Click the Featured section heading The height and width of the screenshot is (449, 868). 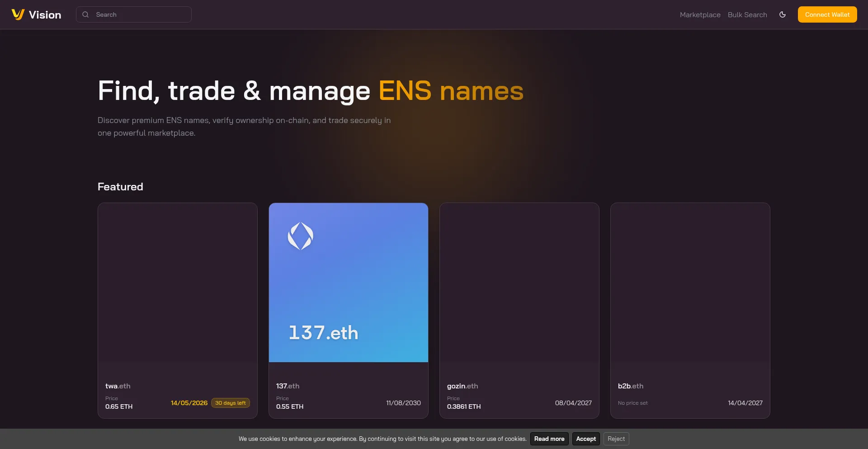point(120,187)
